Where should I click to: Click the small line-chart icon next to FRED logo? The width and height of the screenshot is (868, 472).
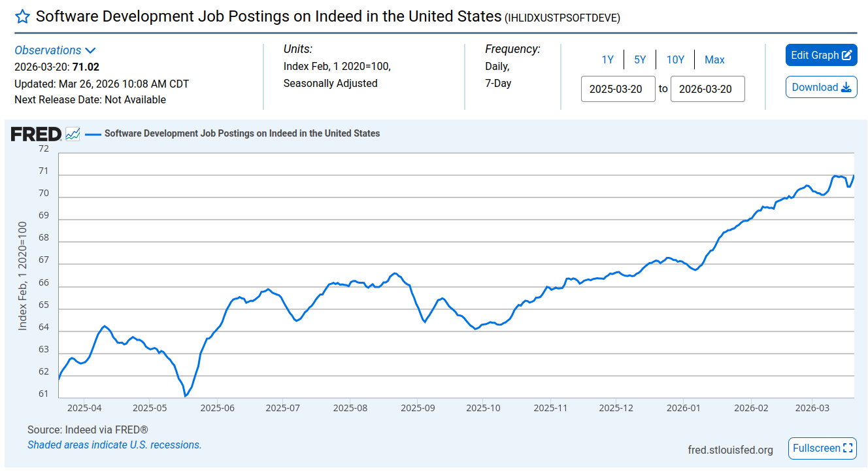pos(73,134)
